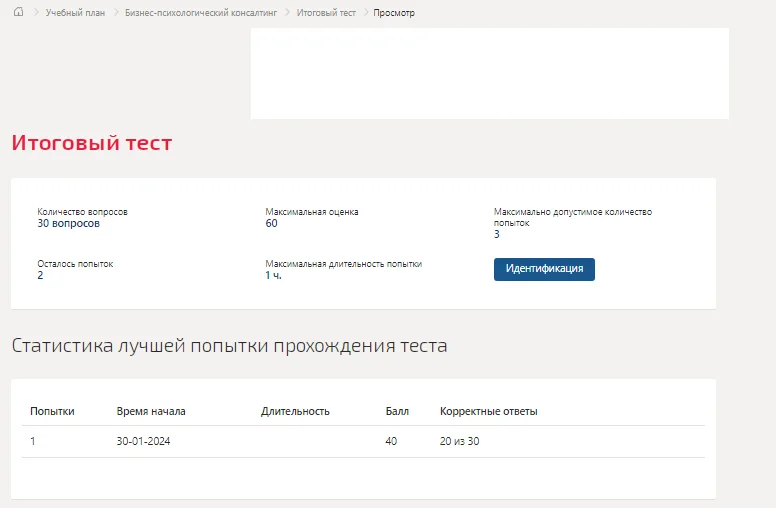Go to home via breadcrumb house icon
776x508 pixels.
point(18,12)
